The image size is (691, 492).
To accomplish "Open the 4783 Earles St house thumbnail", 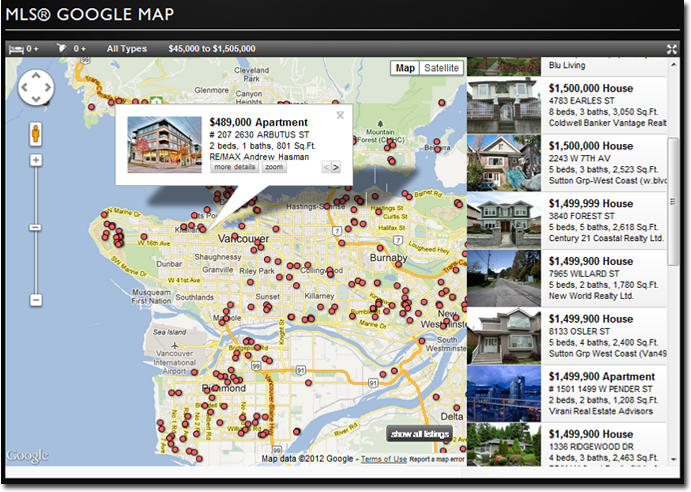I will coord(504,105).
